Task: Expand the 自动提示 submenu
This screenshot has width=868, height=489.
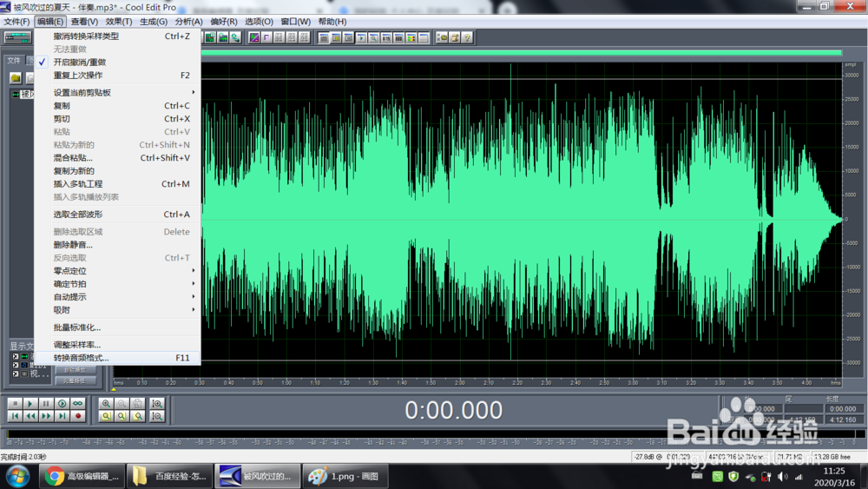Action: [x=117, y=297]
